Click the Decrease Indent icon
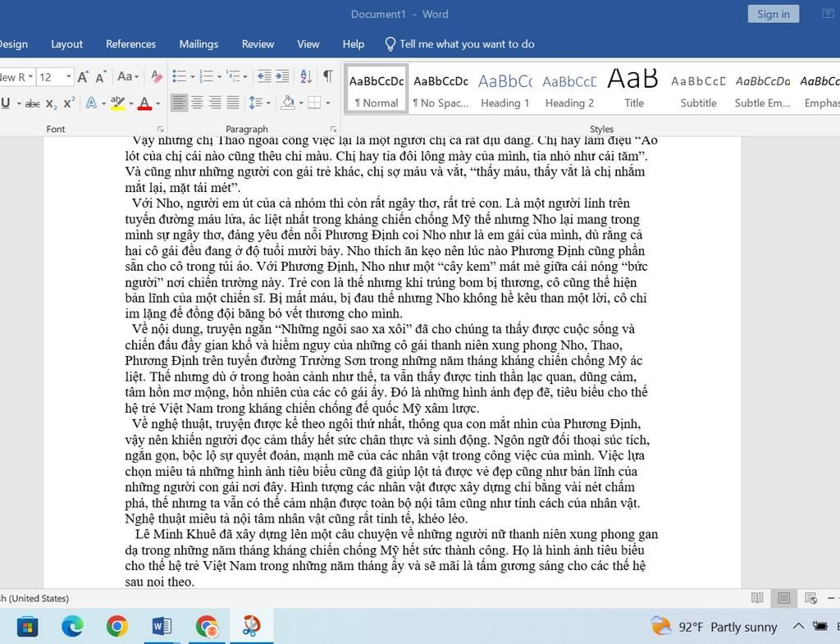The width and height of the screenshot is (840, 644). [264, 76]
